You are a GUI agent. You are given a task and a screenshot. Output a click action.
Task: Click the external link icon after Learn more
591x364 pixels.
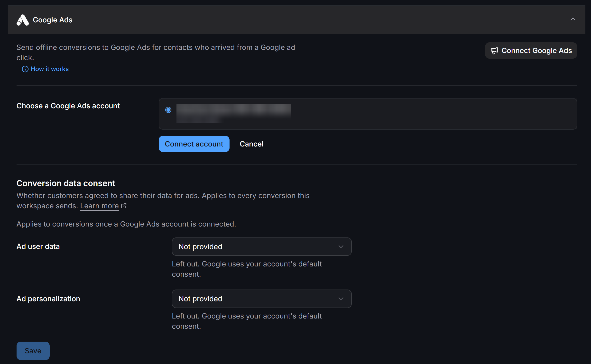click(x=124, y=206)
